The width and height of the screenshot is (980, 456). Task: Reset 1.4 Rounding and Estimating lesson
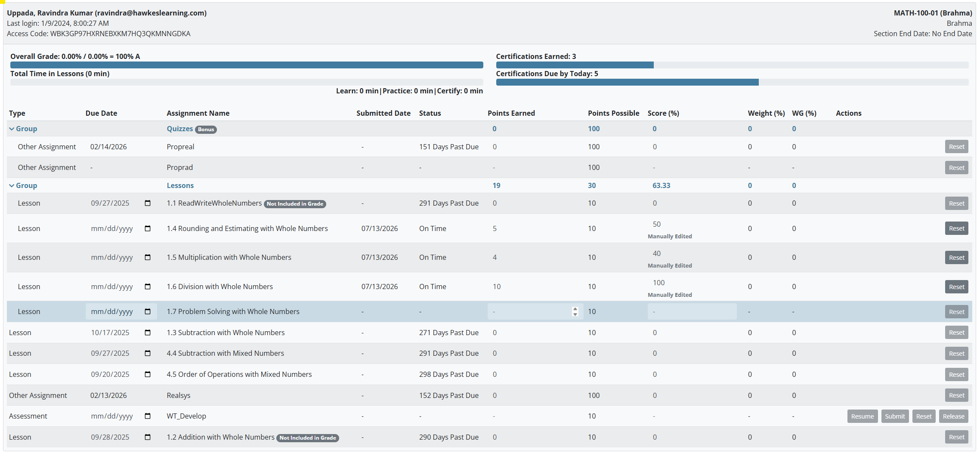pos(956,228)
